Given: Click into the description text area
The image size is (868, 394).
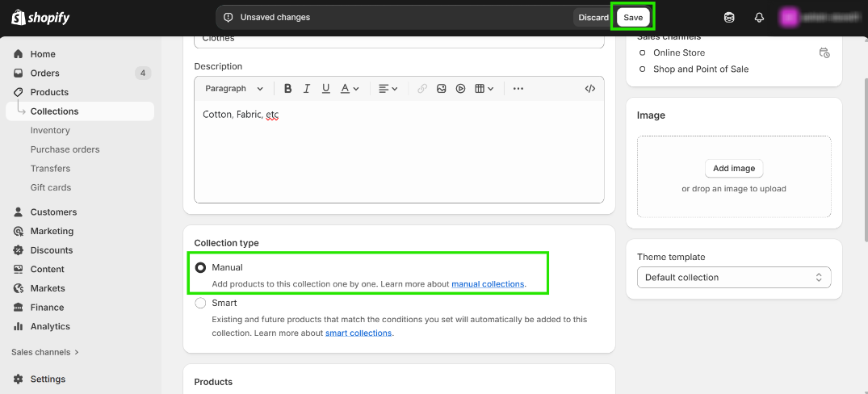Looking at the screenshot, I should pos(399,152).
